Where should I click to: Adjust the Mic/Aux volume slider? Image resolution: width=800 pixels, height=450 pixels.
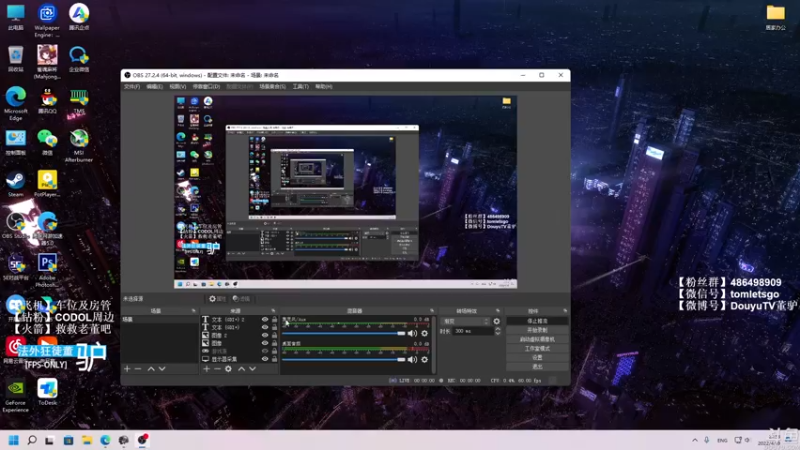tap(343, 333)
